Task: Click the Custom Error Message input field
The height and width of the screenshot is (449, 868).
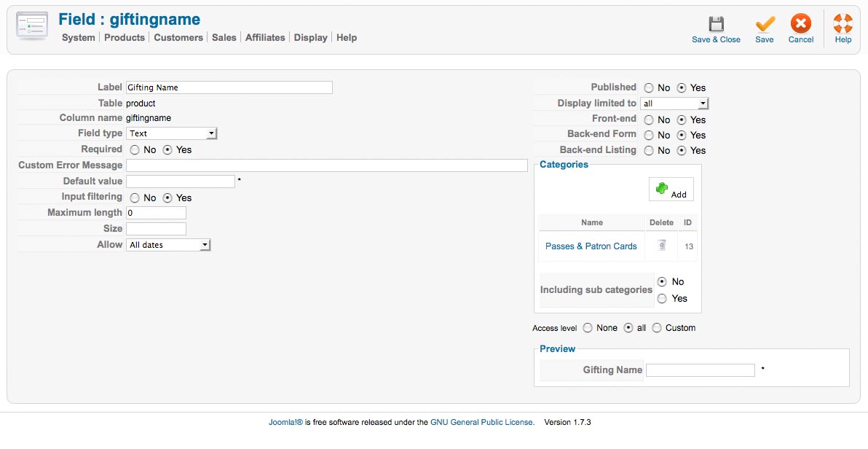Action: point(326,165)
